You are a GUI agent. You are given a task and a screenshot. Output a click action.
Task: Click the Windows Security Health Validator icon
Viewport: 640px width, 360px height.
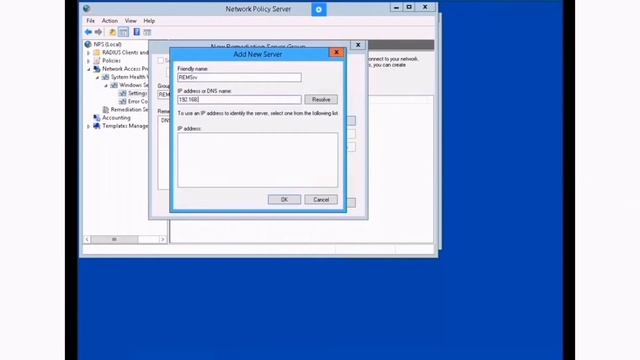pos(114,85)
